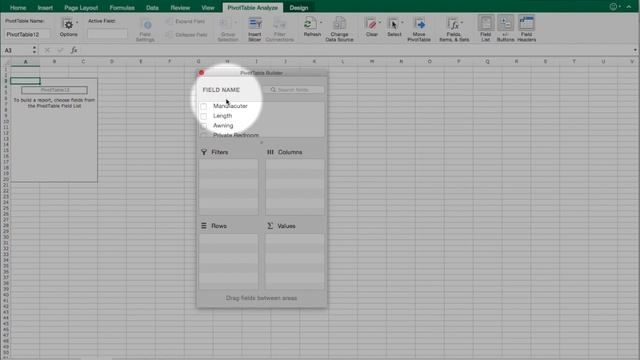Screen dimensions: 640x360
Task: Click the PivotTable12 placeholder label
Action: [55, 90]
